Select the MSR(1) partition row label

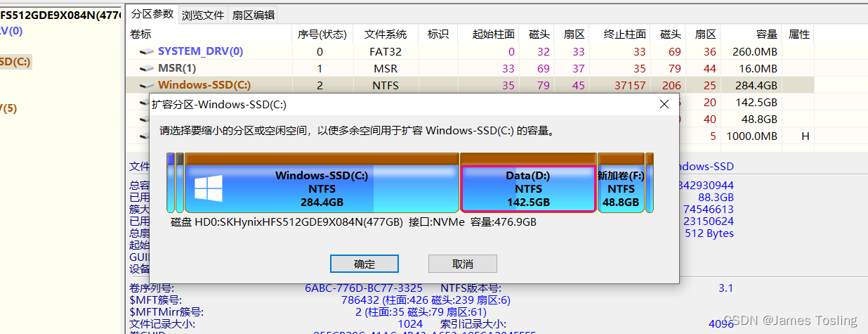tap(177, 68)
